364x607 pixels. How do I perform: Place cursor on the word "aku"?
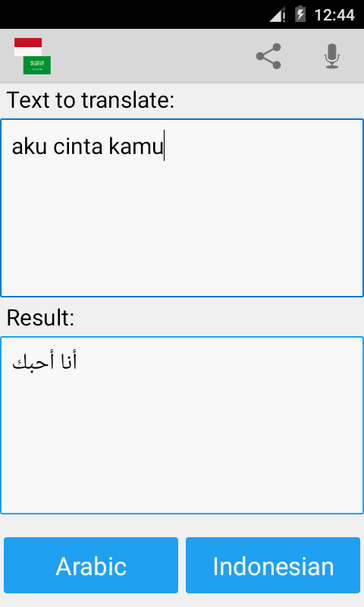click(x=30, y=146)
